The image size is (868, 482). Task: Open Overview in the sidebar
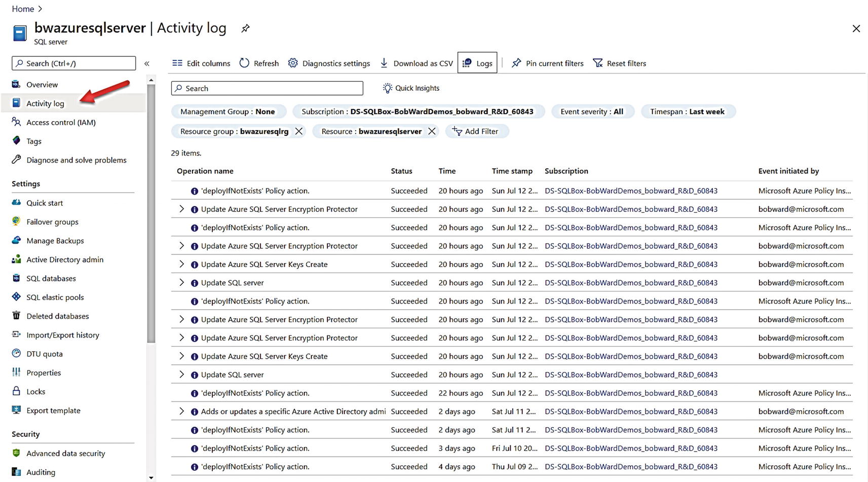[x=42, y=85]
